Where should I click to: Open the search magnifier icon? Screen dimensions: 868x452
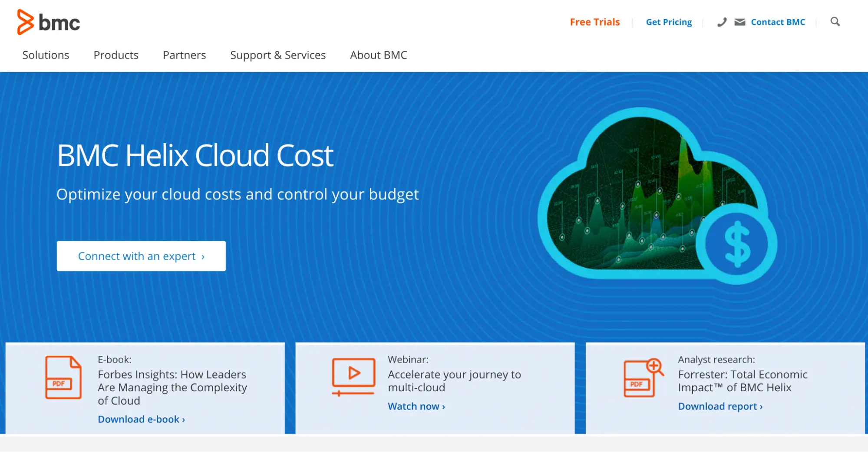pos(835,22)
